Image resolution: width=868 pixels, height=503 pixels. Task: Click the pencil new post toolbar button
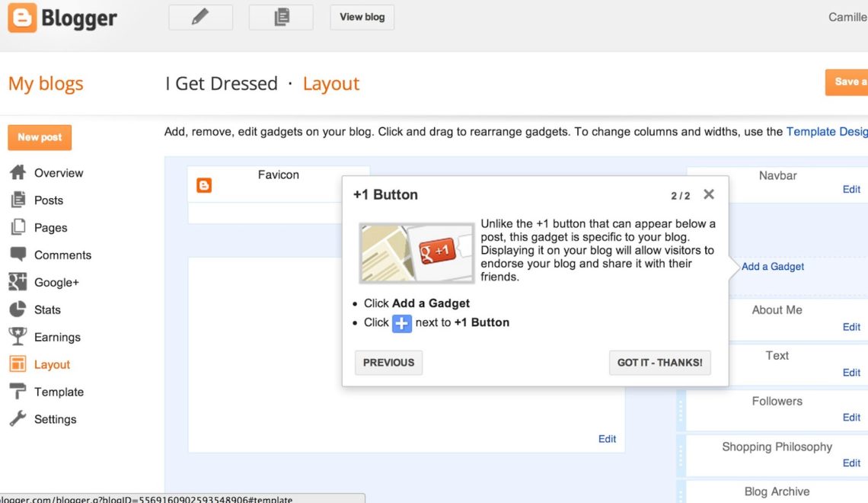[200, 18]
